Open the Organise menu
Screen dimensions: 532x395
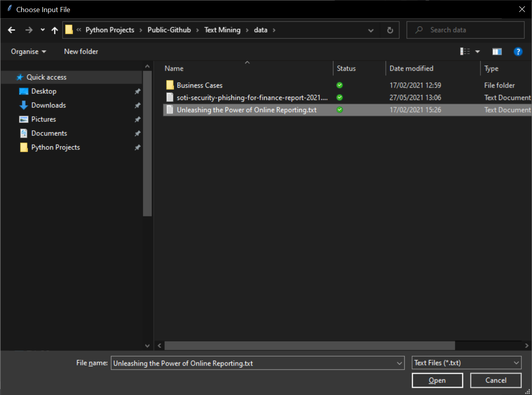click(28, 51)
